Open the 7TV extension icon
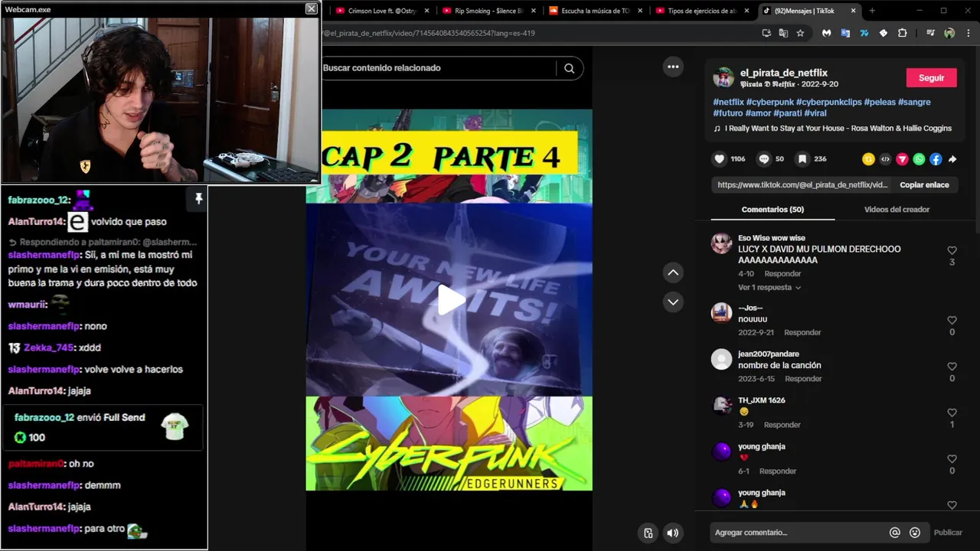Image resolution: width=980 pixels, height=551 pixels. [x=864, y=33]
